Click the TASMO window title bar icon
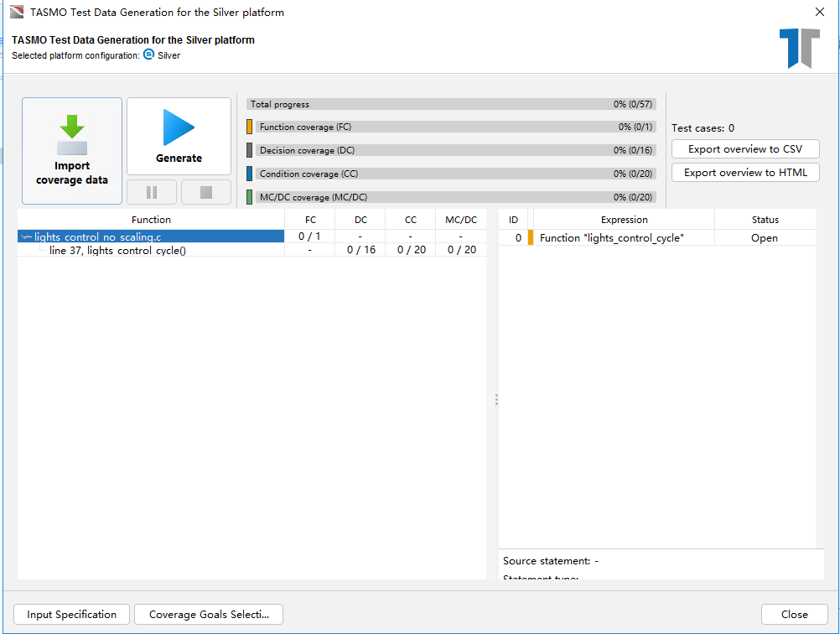Image resolution: width=840 pixels, height=634 pixels. pyautogui.click(x=17, y=12)
